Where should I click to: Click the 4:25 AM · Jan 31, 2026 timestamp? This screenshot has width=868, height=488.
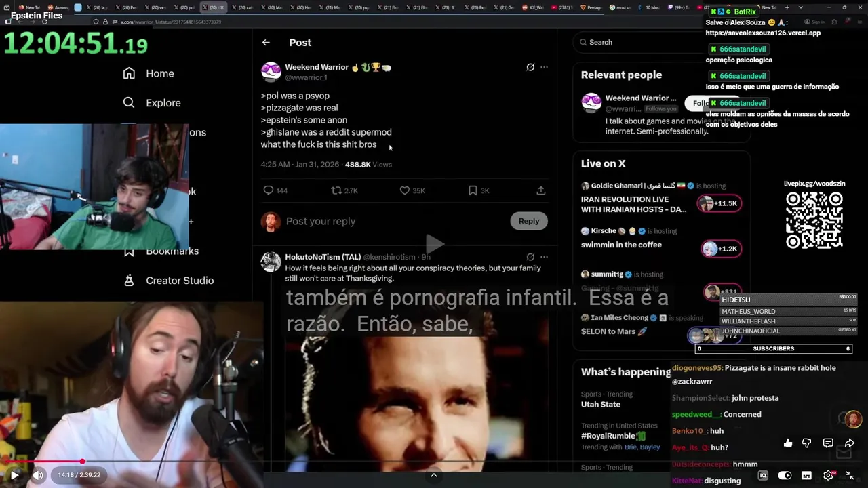pos(301,165)
